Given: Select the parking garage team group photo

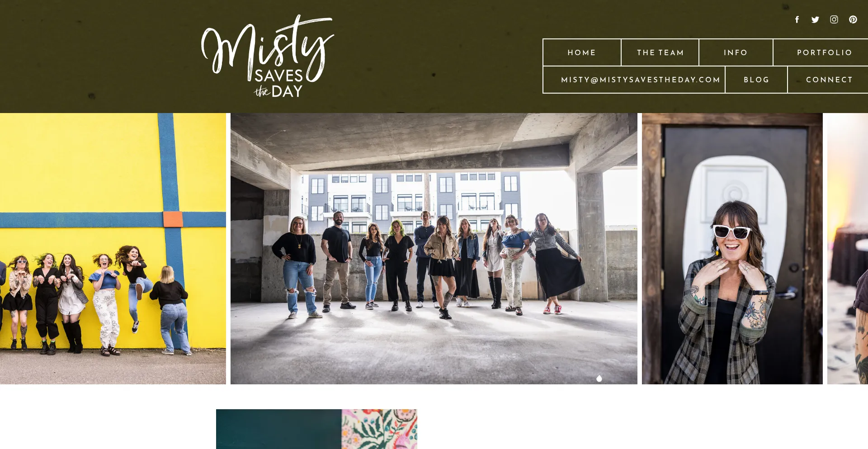Looking at the screenshot, I should tap(434, 249).
